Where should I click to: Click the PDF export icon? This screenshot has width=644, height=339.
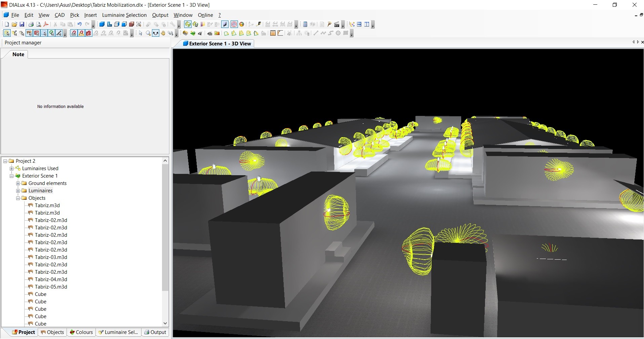[x=46, y=24]
